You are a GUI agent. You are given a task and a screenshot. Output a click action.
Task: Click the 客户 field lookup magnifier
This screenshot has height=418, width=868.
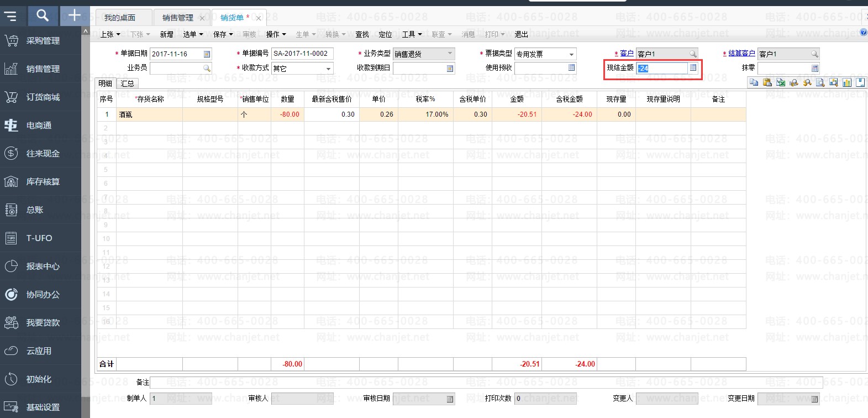[693, 54]
